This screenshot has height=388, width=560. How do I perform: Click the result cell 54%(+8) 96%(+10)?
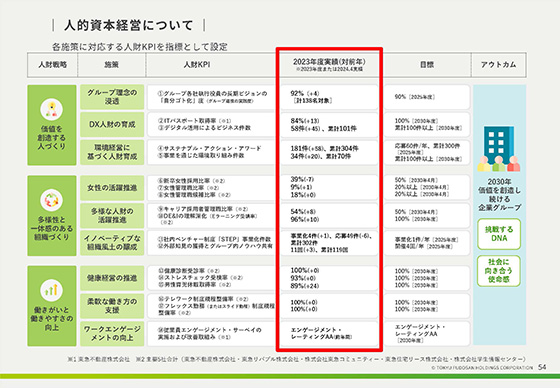(329, 215)
